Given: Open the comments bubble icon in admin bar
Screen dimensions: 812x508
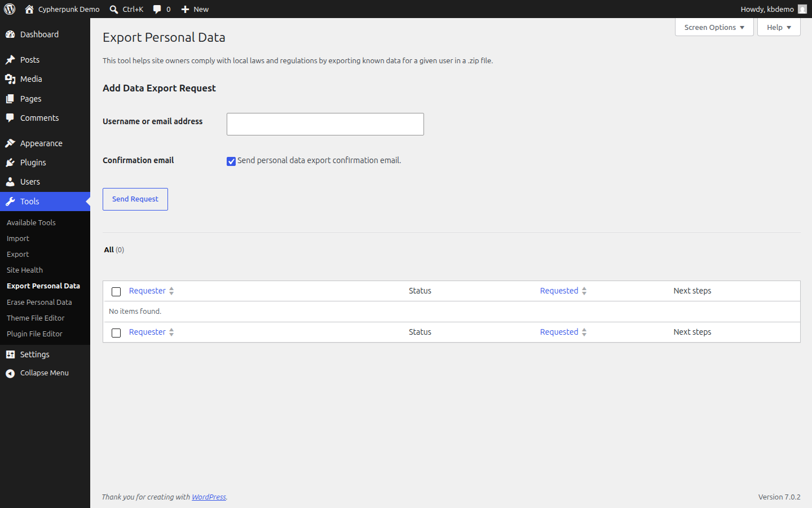Looking at the screenshot, I should pos(157,9).
